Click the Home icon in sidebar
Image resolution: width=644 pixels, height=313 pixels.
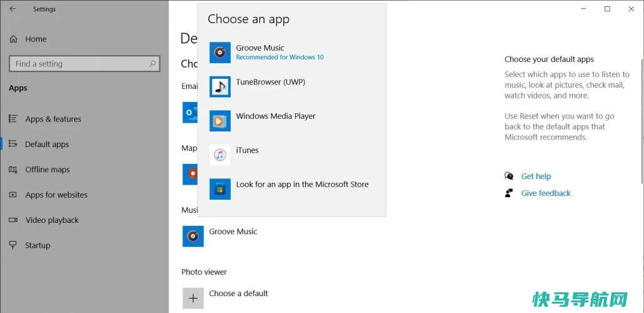pyautogui.click(x=14, y=39)
